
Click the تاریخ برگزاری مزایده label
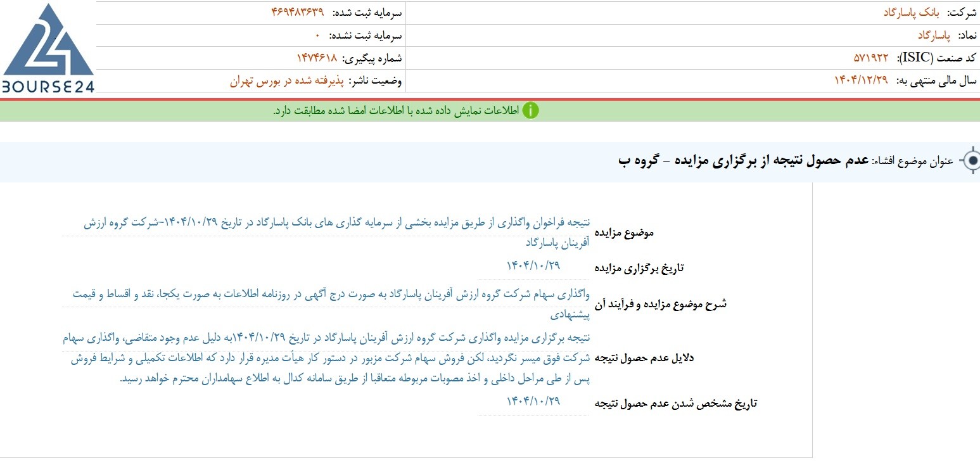click(x=639, y=268)
